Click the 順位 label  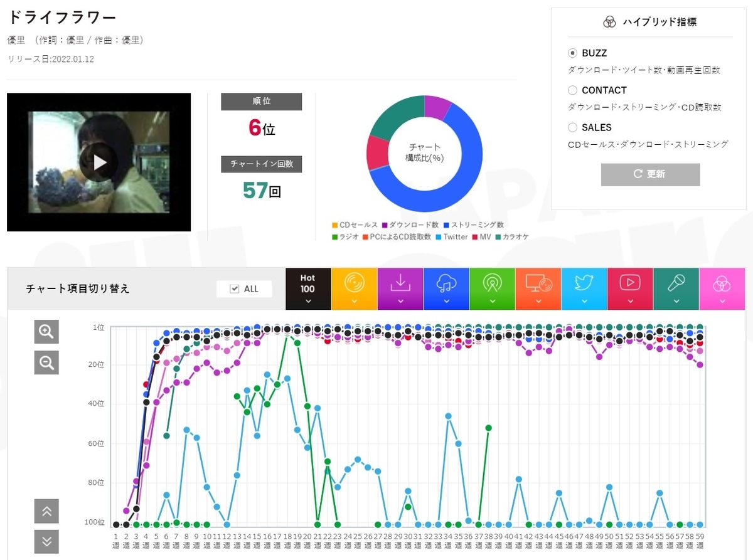[x=261, y=102]
